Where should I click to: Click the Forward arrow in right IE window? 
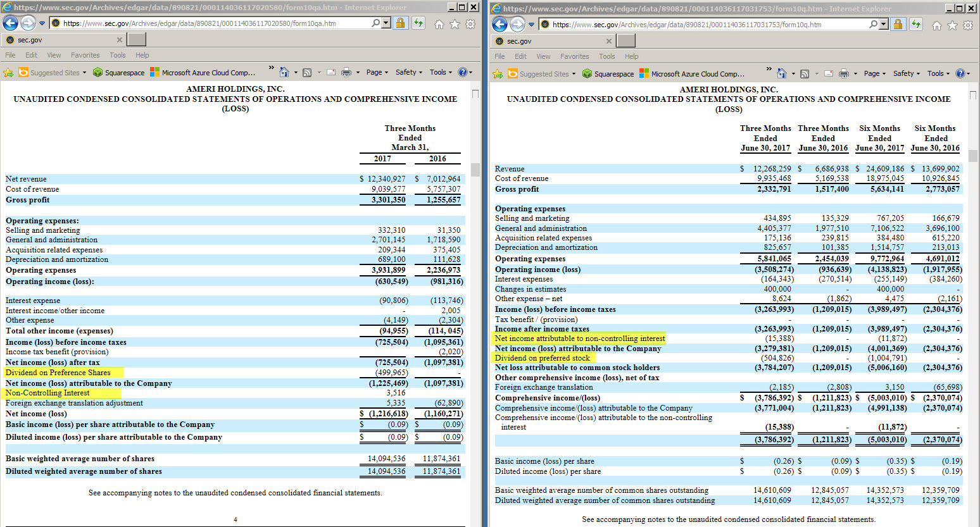(517, 25)
